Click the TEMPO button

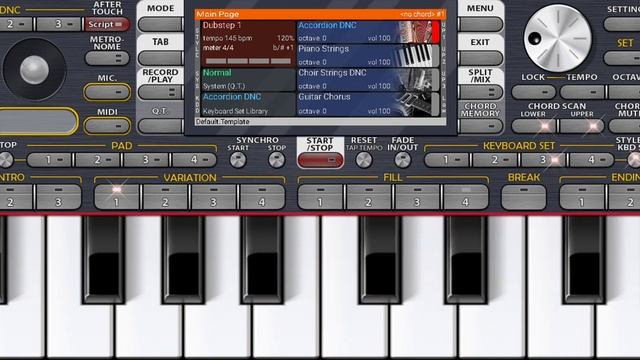(x=582, y=92)
